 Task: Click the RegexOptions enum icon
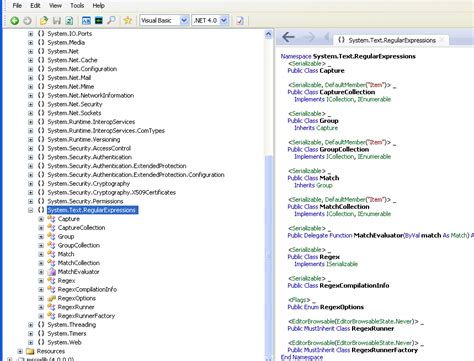click(51, 298)
